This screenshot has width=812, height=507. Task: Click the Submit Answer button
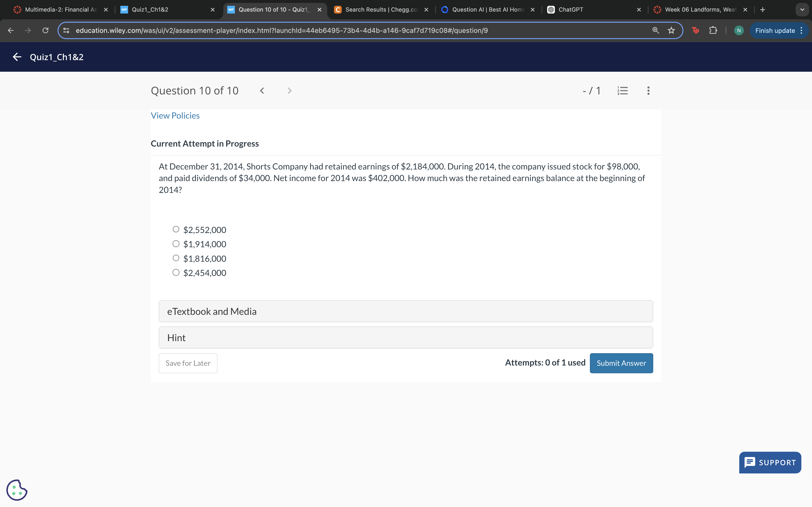621,363
